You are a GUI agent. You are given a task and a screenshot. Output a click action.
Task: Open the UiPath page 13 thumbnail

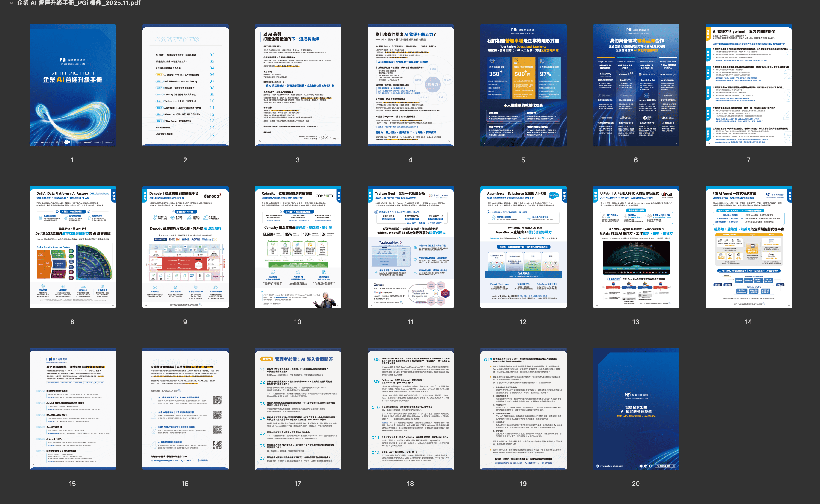click(636, 247)
